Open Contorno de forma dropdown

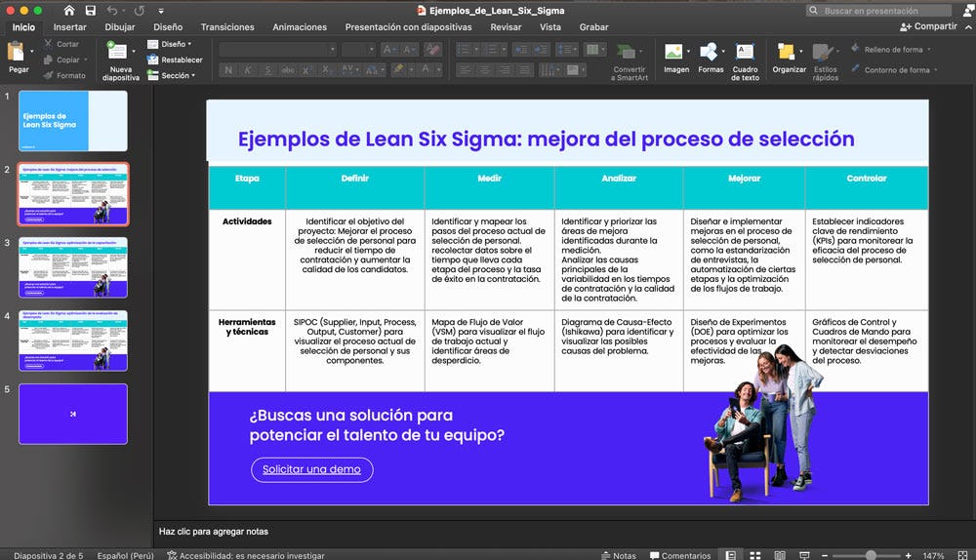click(x=894, y=69)
